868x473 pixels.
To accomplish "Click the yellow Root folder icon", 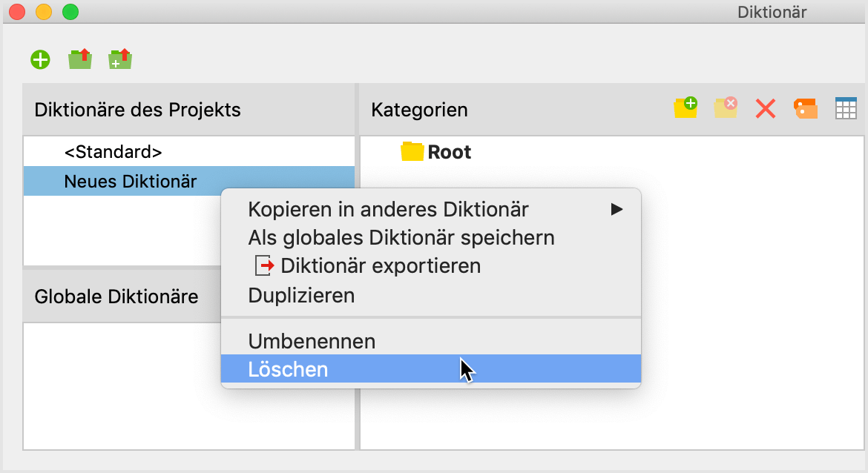I will tap(412, 151).
